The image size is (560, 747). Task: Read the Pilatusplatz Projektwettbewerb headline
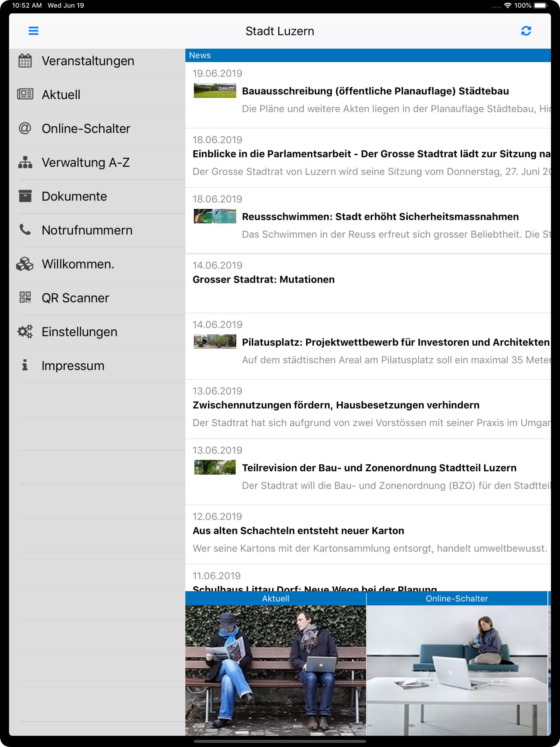395,342
